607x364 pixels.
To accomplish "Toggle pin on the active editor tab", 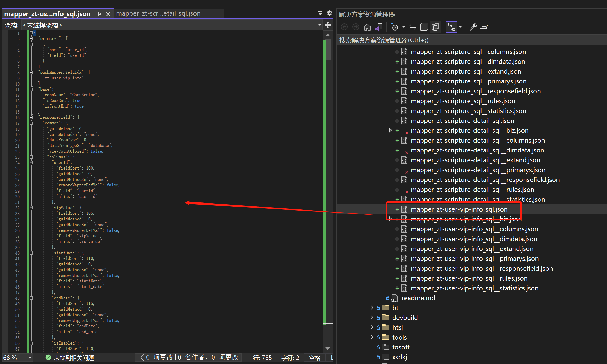I will [x=99, y=14].
